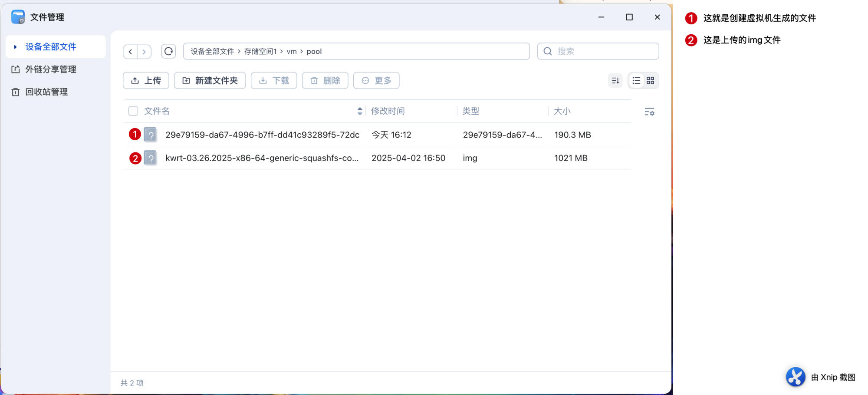
Task: Click the file icon of 29e79159 file
Action: pos(151,135)
